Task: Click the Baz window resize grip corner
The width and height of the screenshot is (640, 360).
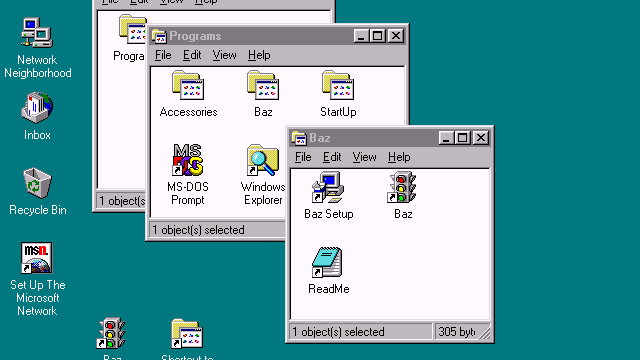Action: (485, 334)
